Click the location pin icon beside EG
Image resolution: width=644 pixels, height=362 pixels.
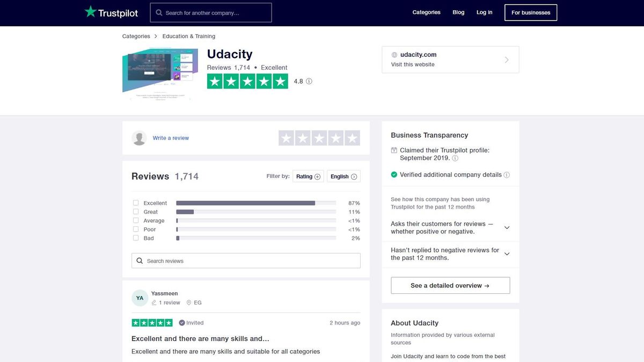point(188,302)
